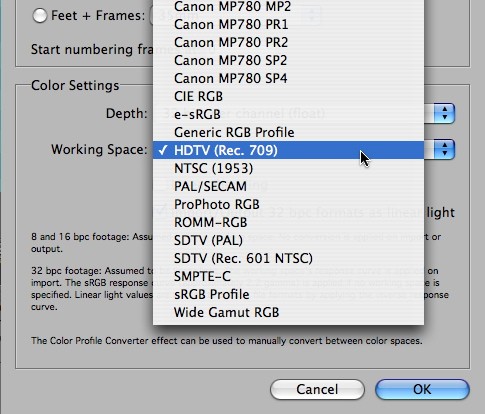Image resolution: width=485 pixels, height=414 pixels.
Task: Choose SDTV (PAL) option
Action: (288, 240)
